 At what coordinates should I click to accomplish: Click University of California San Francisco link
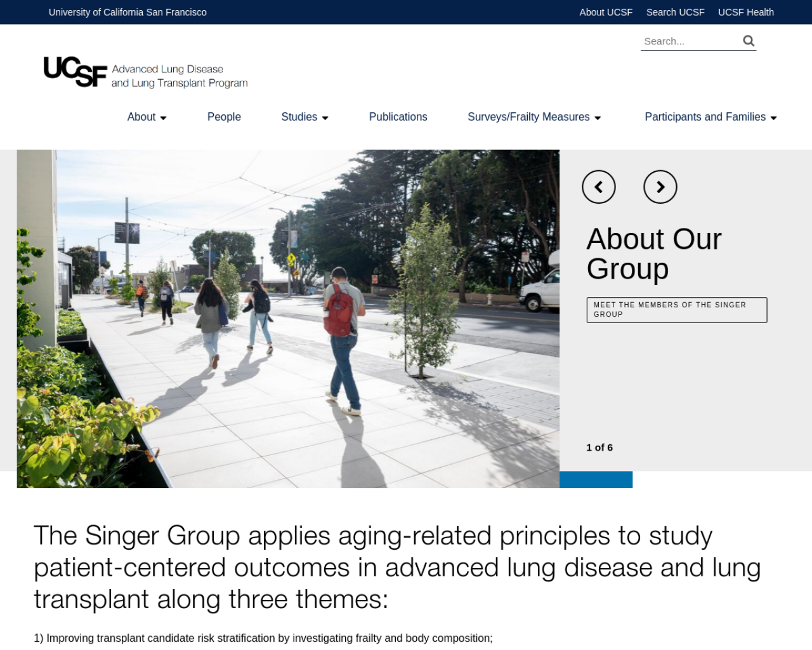(128, 12)
